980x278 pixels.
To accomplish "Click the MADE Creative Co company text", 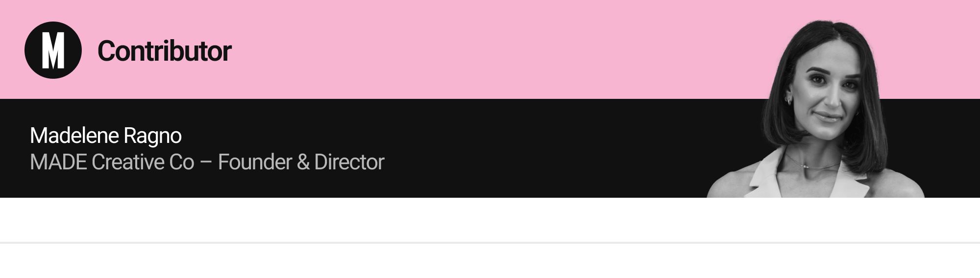I will click(x=112, y=162).
